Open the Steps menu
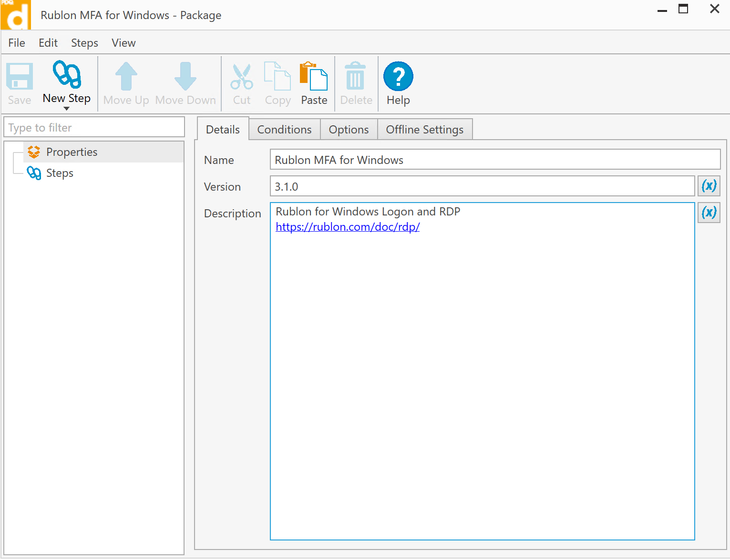 (84, 43)
